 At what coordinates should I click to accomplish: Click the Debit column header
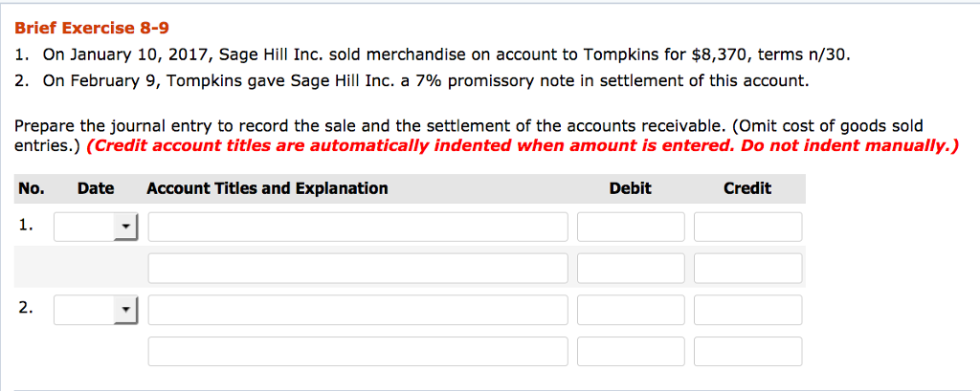point(630,188)
